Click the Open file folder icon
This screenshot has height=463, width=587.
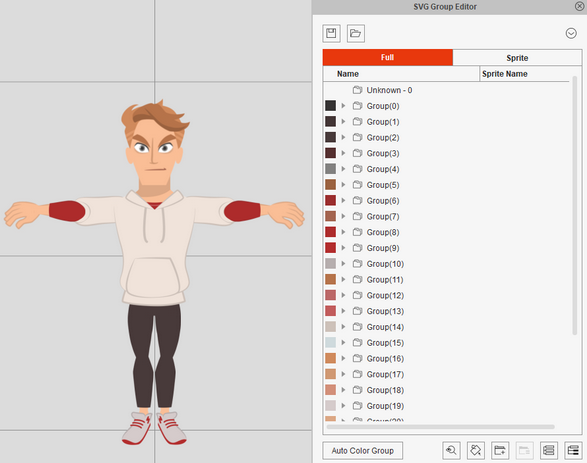point(356,33)
